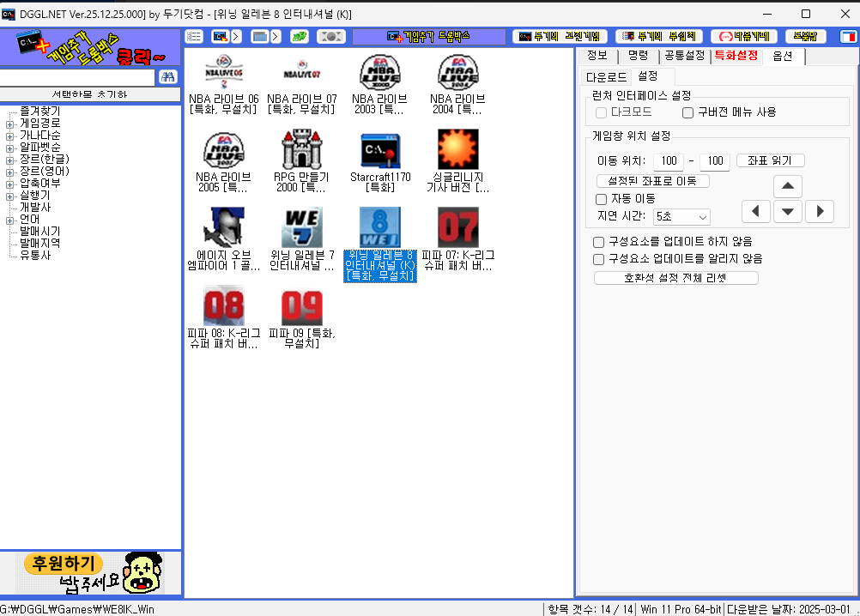This screenshot has width=860, height=616.
Task: Click the 도움말 help button
Action: [x=805, y=37]
